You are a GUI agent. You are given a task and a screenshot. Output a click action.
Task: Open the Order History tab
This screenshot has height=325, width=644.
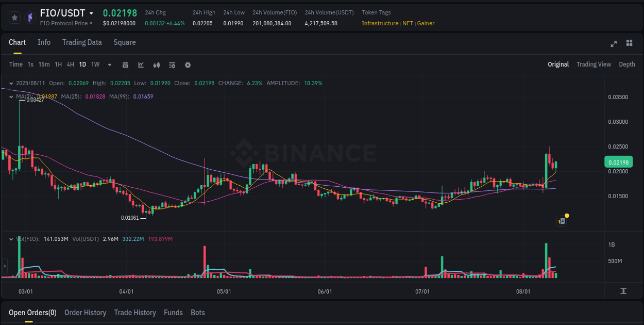[x=85, y=313]
